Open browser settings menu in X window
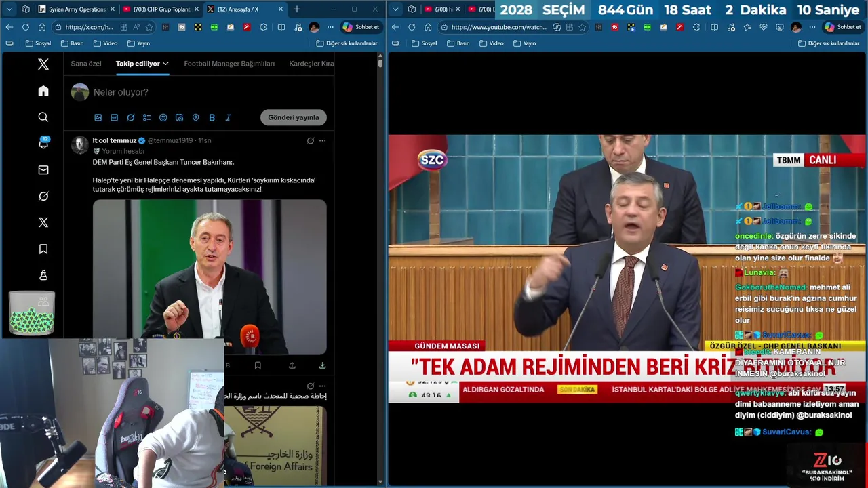Image resolution: width=868 pixels, height=488 pixels. click(x=330, y=27)
